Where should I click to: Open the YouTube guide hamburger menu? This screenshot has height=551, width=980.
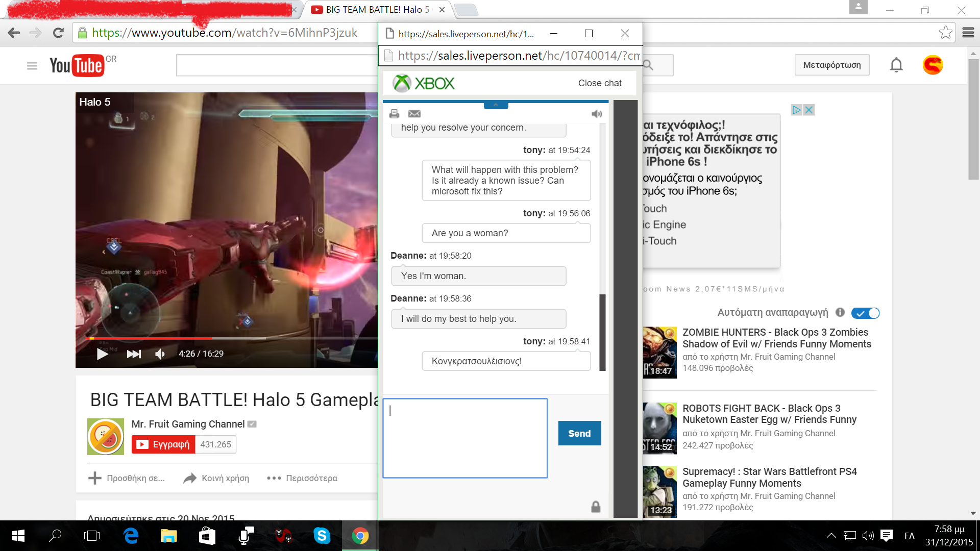(32, 66)
